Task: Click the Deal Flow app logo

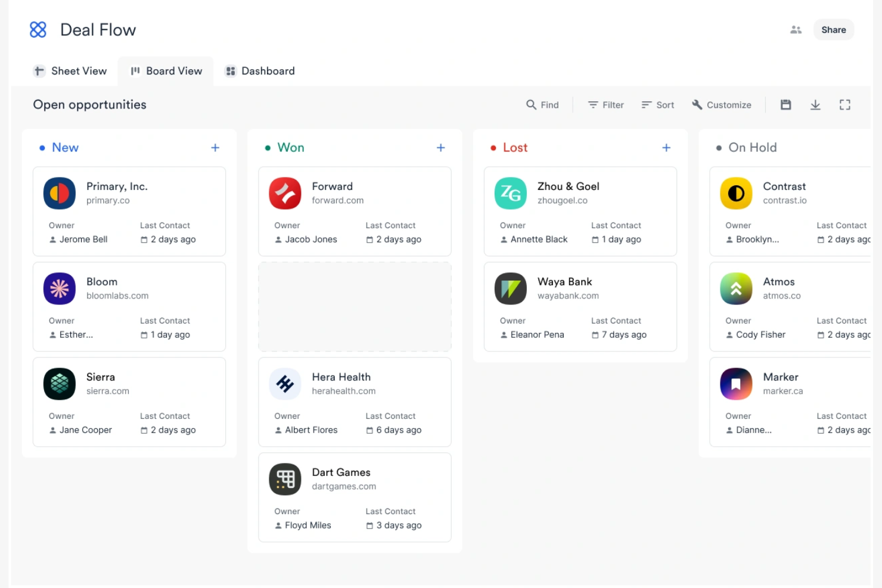Action: point(38,29)
